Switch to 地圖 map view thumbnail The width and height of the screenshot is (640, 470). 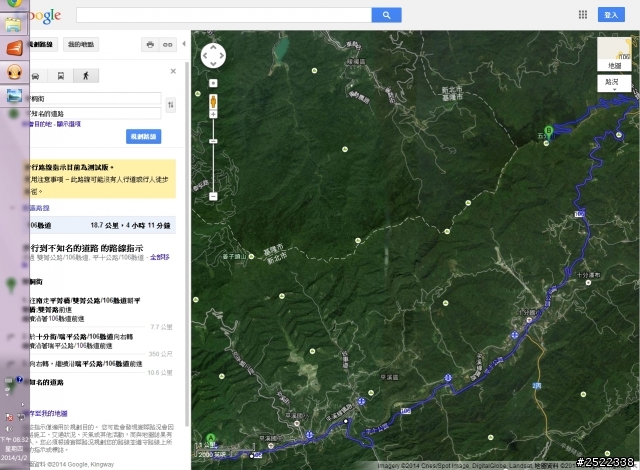point(614,54)
